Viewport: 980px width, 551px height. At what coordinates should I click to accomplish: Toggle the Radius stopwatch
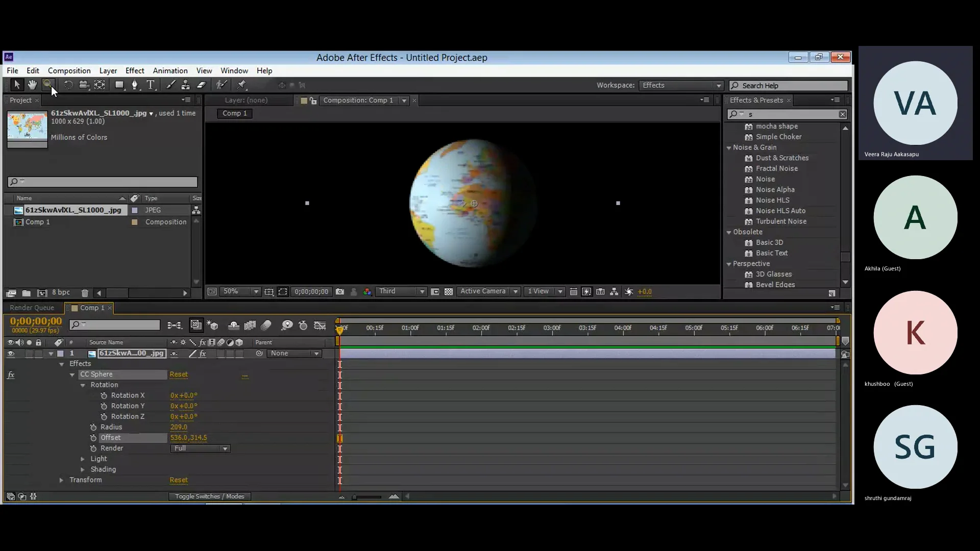click(93, 427)
